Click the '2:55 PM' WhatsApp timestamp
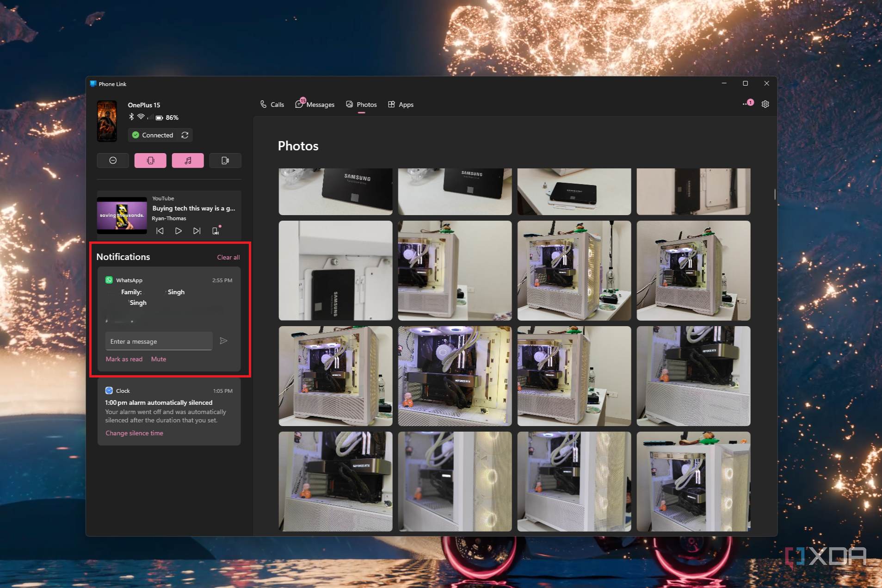882x588 pixels. (222, 280)
